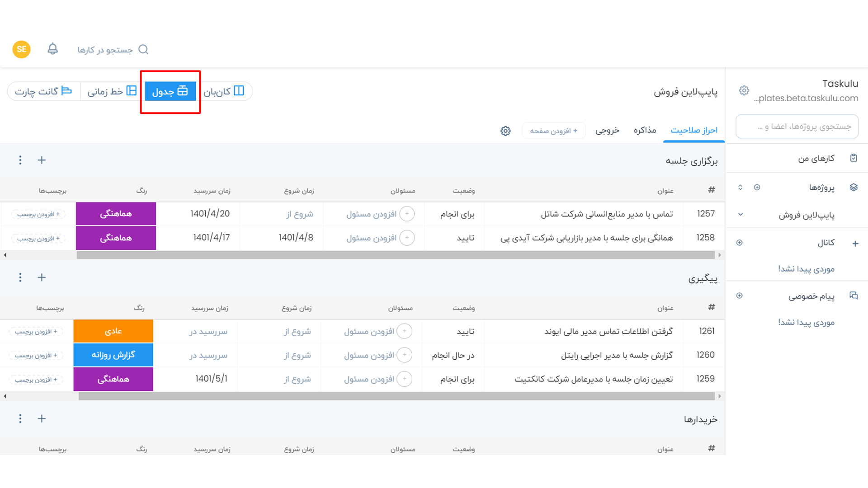Switch to گانت چارت view
868x488 pixels.
click(x=43, y=91)
